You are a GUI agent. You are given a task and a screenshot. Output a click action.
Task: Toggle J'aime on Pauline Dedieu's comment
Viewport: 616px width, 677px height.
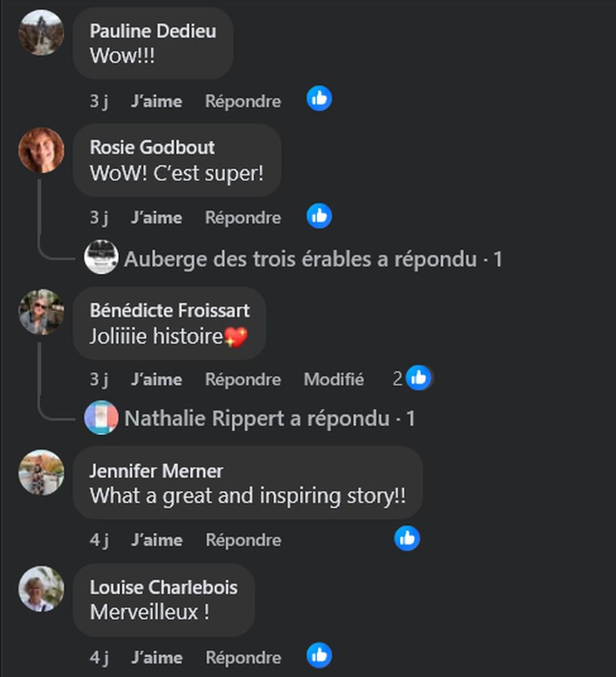(156, 101)
